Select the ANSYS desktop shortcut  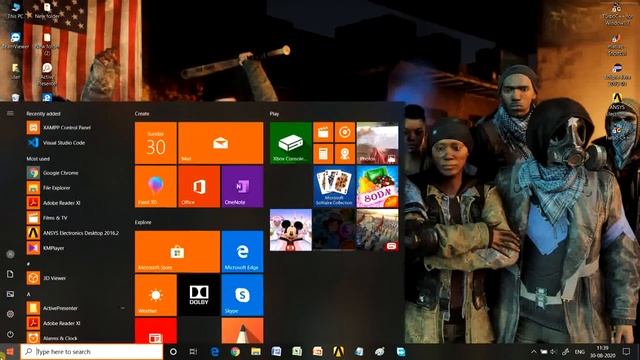(617, 104)
